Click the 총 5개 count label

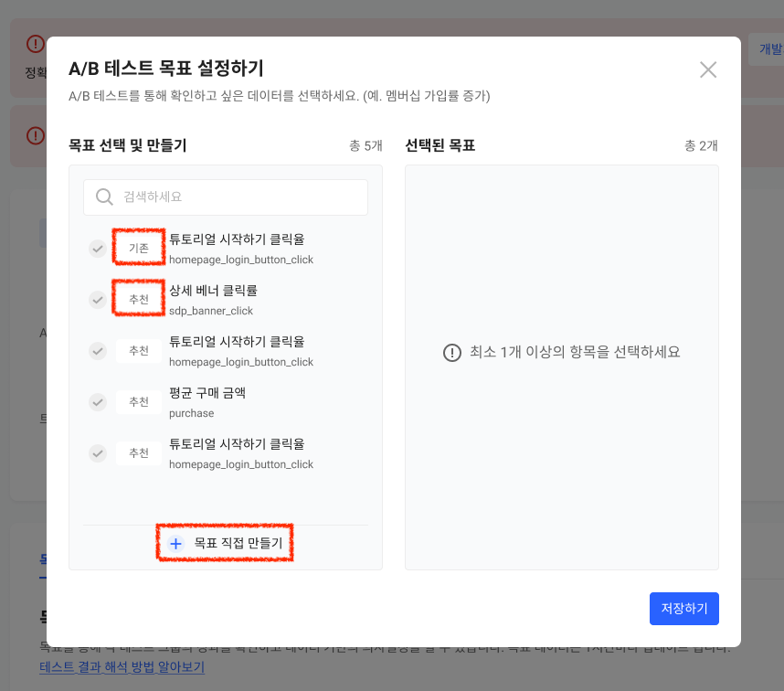click(366, 146)
